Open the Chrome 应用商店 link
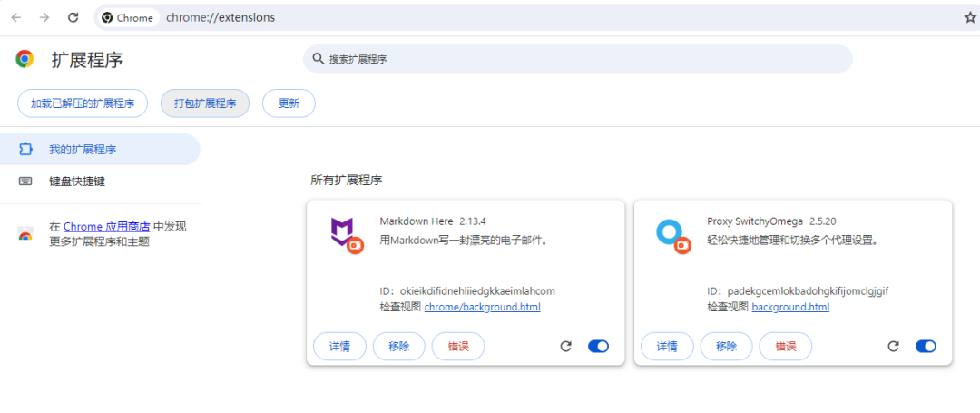 (106, 226)
